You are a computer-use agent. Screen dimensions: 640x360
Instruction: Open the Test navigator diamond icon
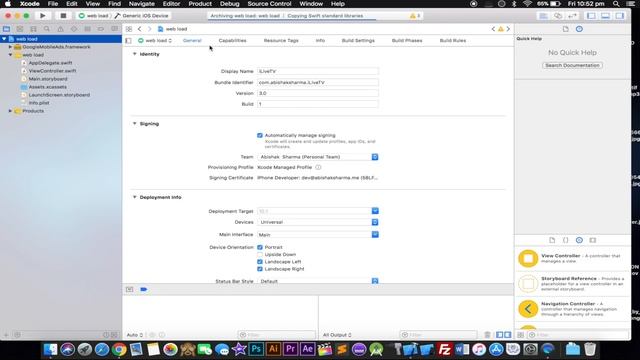(74, 29)
